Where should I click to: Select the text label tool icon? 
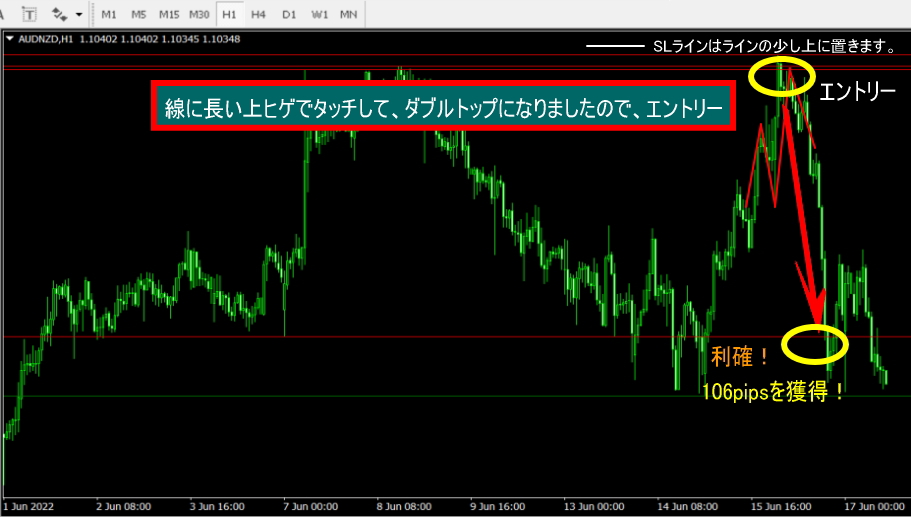point(29,14)
